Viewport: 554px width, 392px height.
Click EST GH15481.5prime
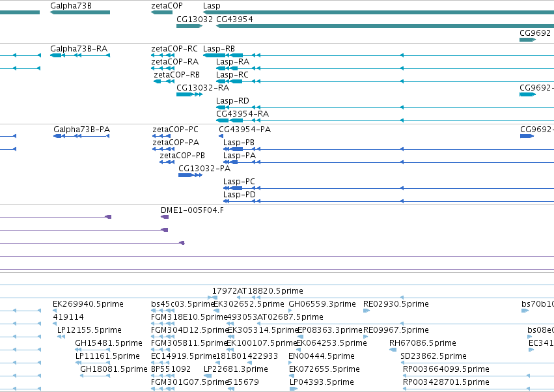pos(109,343)
